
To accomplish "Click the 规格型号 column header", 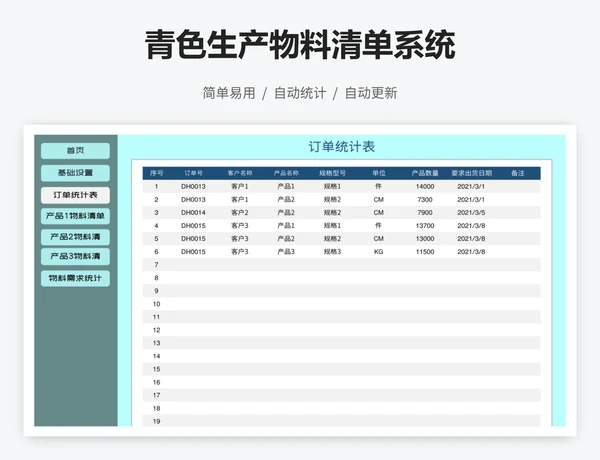I will 333,173.
